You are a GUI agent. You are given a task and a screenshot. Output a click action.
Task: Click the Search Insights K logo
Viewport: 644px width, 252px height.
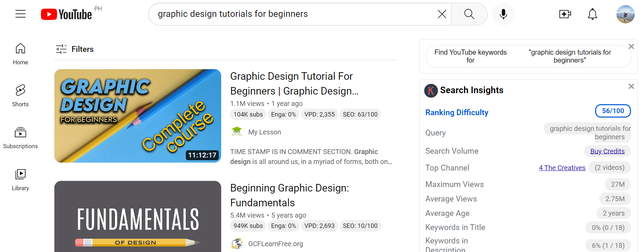pos(431,91)
